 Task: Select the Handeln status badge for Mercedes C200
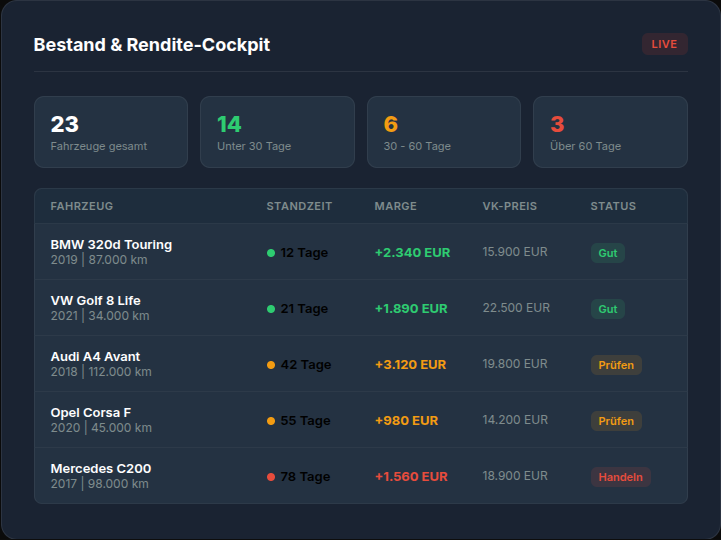[x=620, y=477]
